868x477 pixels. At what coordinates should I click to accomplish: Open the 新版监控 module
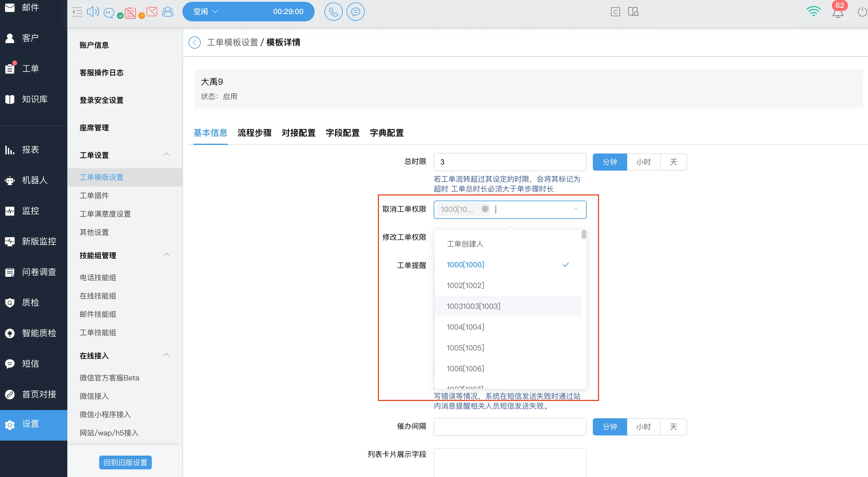[x=33, y=241]
